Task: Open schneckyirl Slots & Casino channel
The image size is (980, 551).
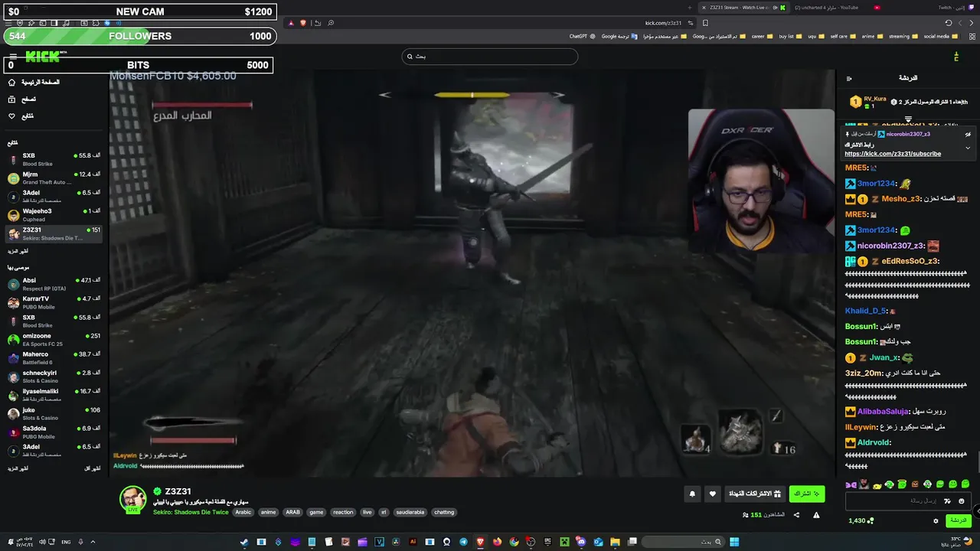Action: pos(54,376)
